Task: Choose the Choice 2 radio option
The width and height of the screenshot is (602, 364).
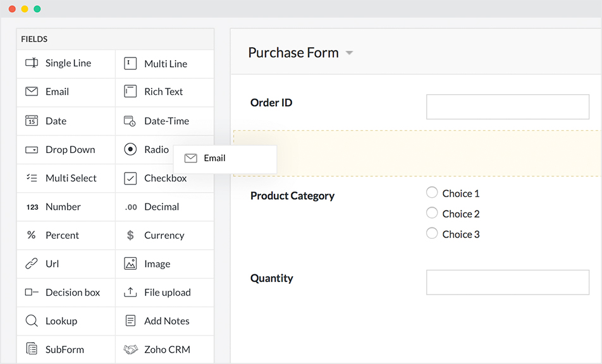Action: [432, 213]
